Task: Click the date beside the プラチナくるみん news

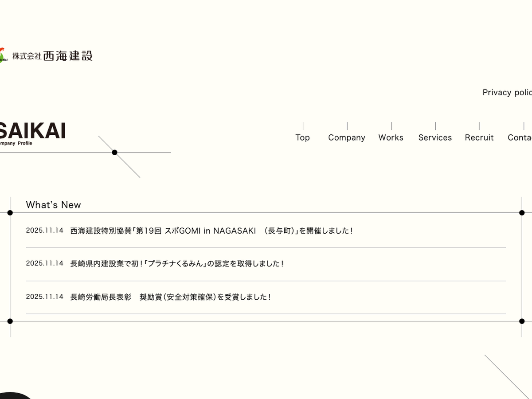Action: 45,263
